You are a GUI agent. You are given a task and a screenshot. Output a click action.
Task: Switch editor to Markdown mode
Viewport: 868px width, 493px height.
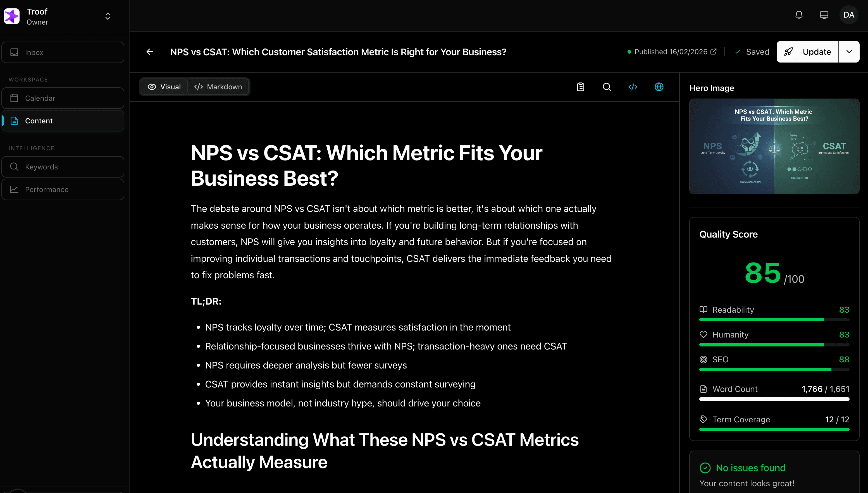218,87
